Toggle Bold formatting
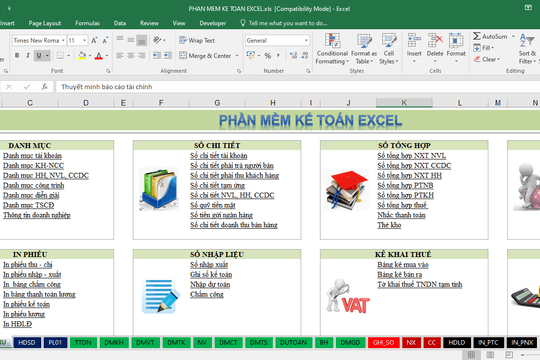This screenshot has height=360, width=540. tap(17, 55)
